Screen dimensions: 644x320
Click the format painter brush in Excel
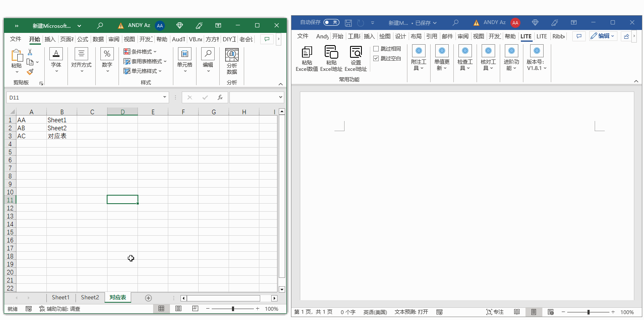pos(30,72)
